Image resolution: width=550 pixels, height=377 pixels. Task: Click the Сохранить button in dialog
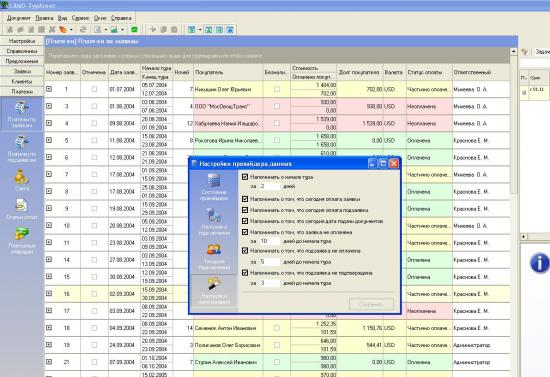pyautogui.click(x=371, y=304)
